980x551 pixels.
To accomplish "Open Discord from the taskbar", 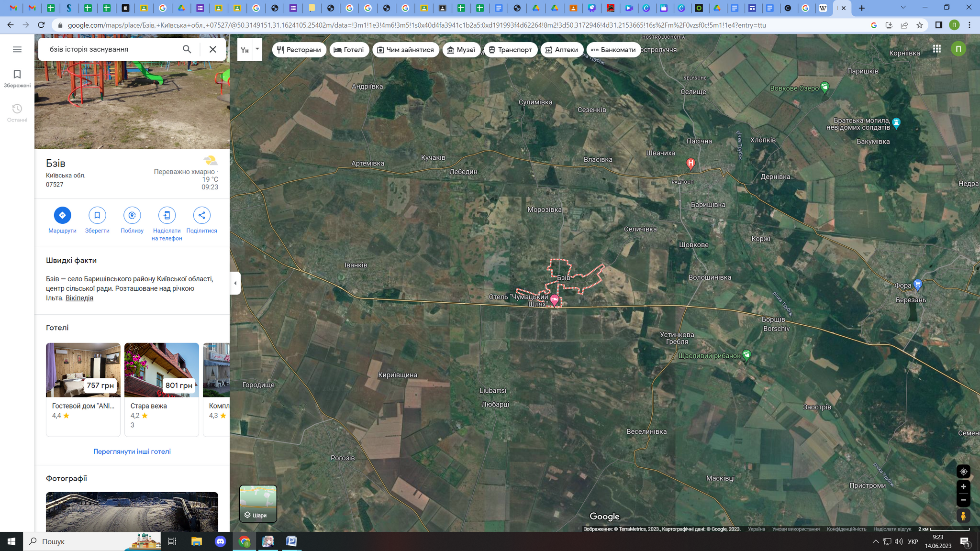I will 220,541.
